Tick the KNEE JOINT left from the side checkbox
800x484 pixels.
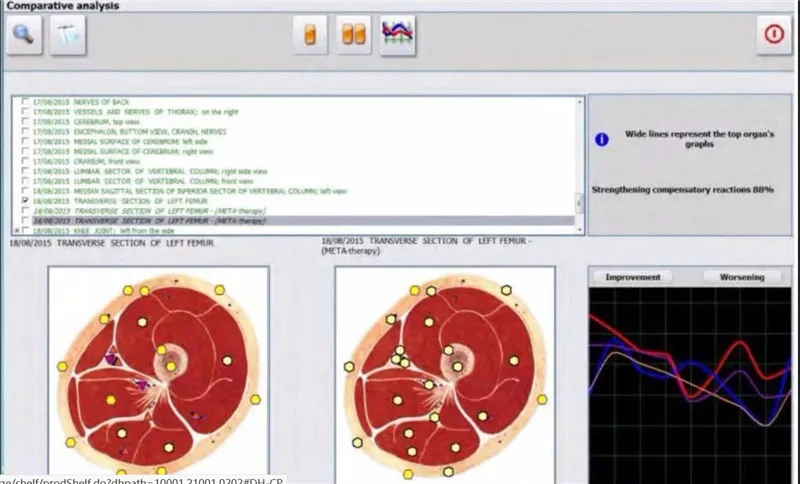pos(25,230)
